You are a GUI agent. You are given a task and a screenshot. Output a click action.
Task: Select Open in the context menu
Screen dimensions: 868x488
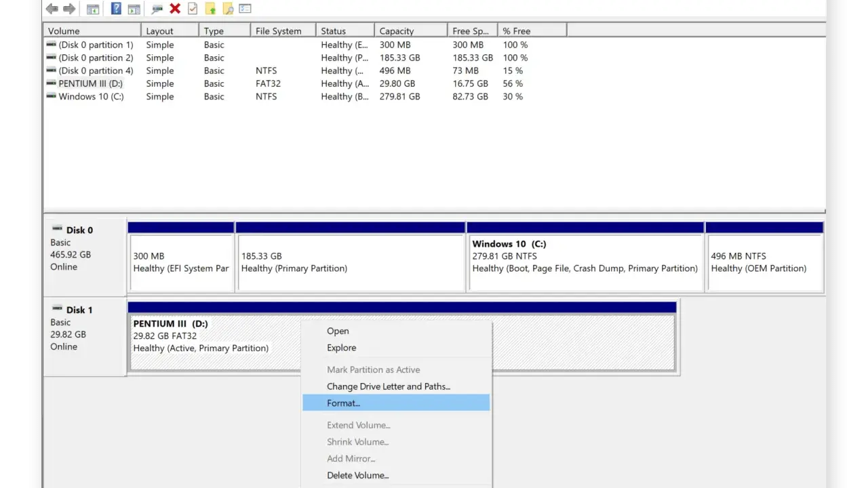point(396,331)
